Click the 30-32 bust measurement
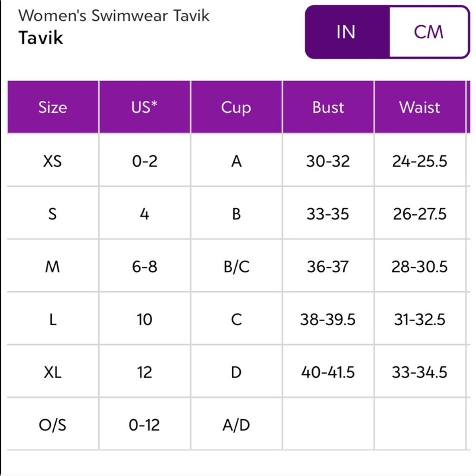Screen dimensions: 476x476 pos(328,161)
